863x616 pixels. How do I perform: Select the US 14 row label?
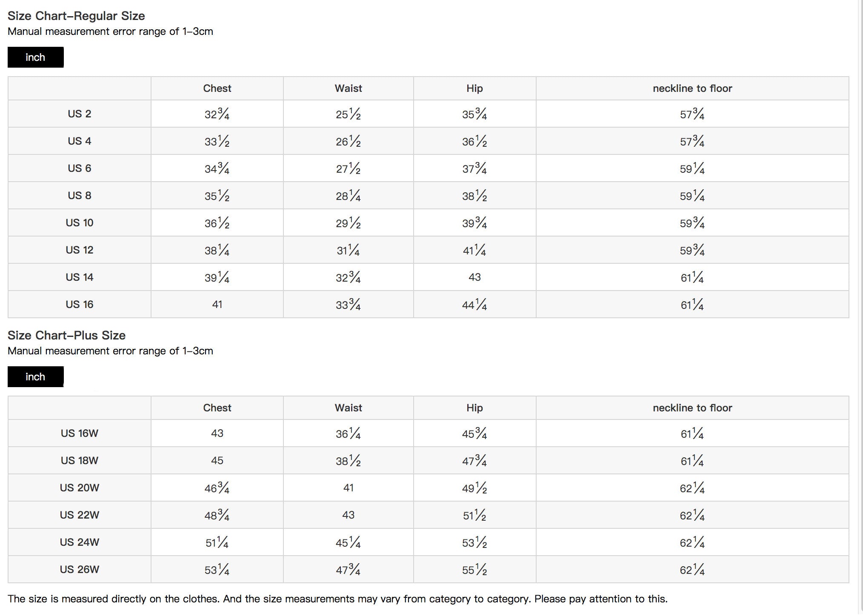[80, 277]
